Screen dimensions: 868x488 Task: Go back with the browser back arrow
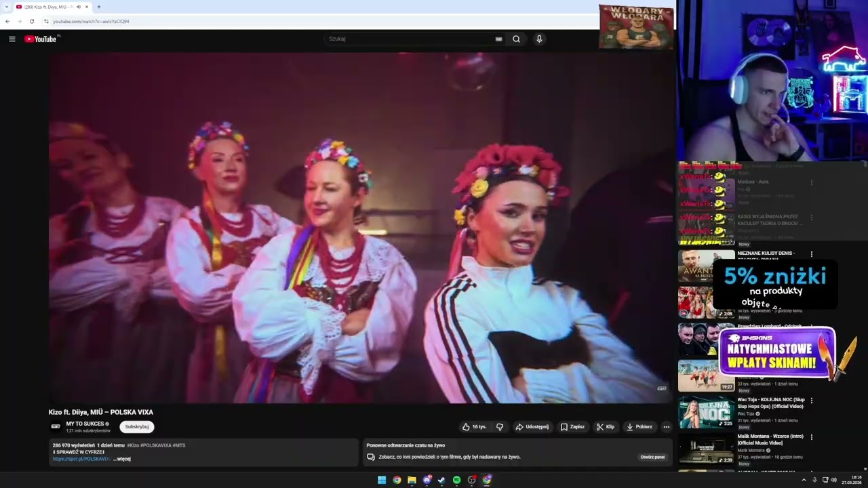click(7, 21)
